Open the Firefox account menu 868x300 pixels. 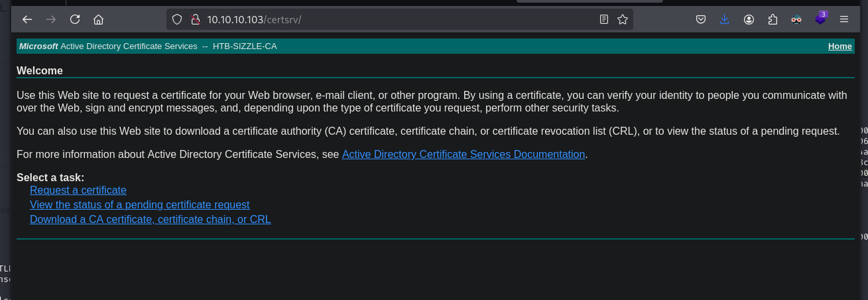coord(749,19)
